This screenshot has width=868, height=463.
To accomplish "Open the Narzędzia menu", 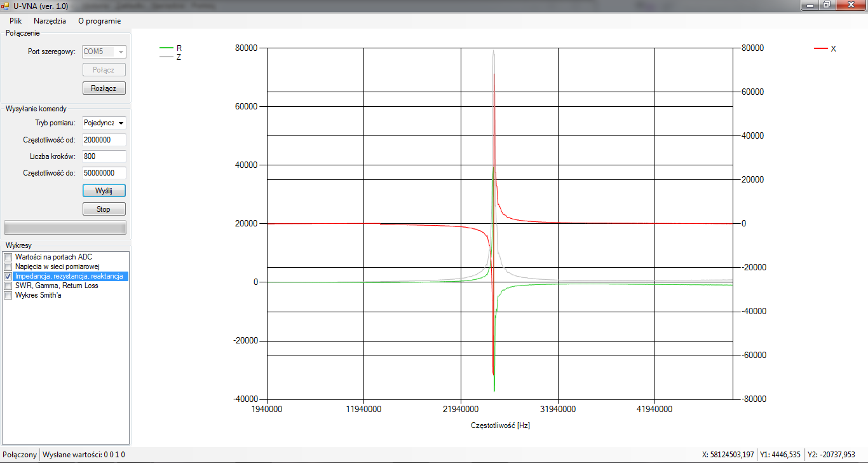I will click(x=50, y=20).
